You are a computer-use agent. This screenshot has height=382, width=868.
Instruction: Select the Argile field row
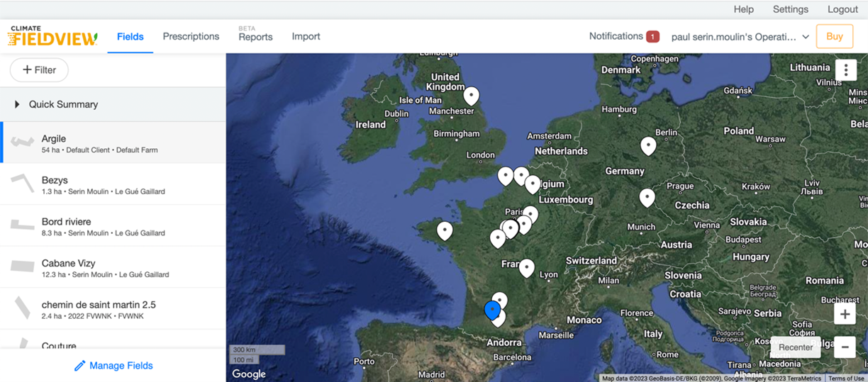click(x=113, y=142)
